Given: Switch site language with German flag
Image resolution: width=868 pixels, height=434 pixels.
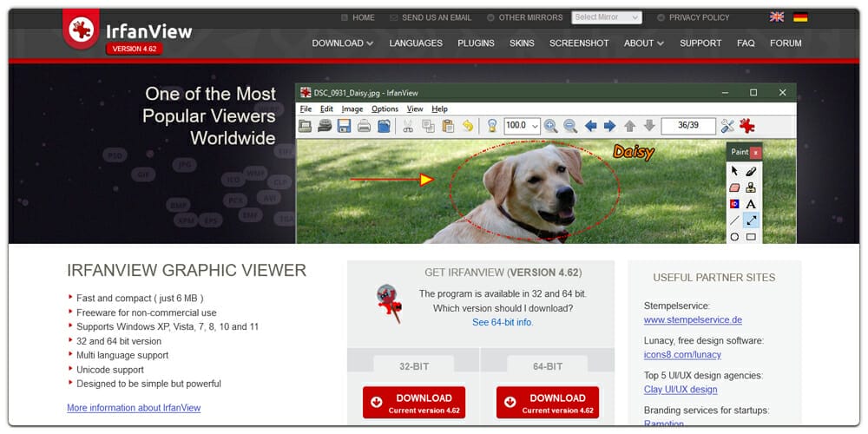Looking at the screenshot, I should 800,17.
